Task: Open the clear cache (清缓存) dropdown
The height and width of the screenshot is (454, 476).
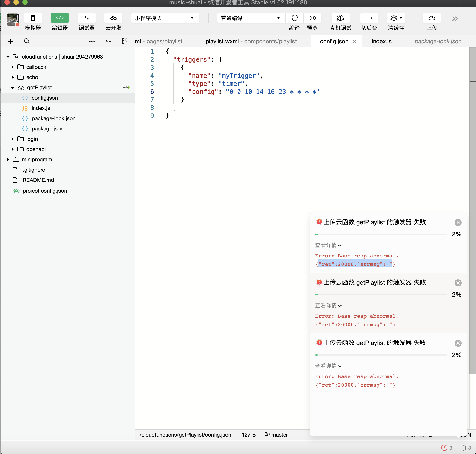Action: coord(396,18)
